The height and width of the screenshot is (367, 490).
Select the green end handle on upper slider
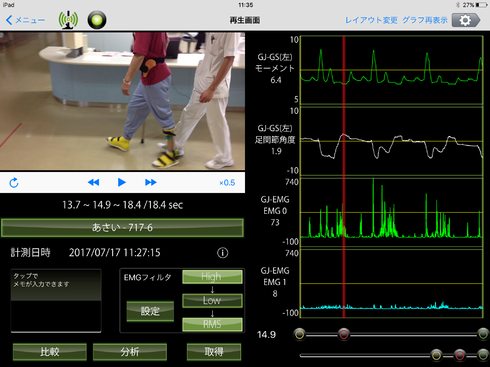(x=483, y=334)
